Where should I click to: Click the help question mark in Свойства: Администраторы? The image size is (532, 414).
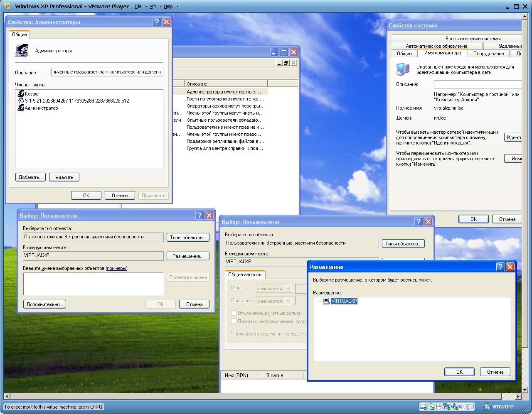pyautogui.click(x=157, y=22)
